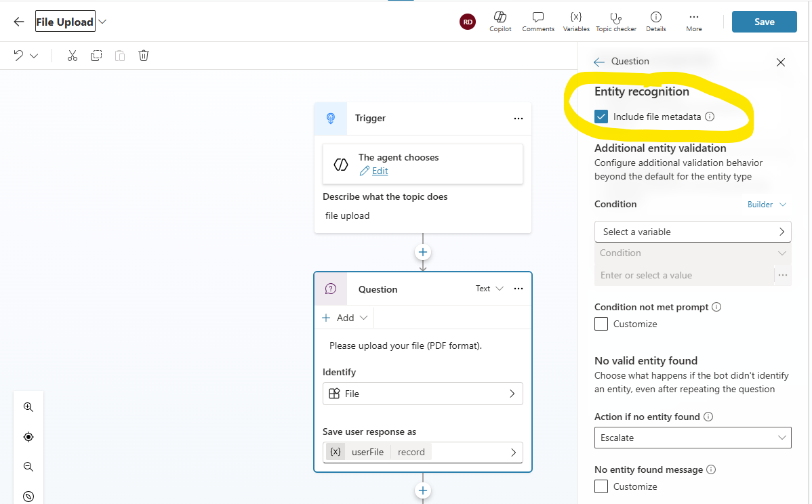The image size is (812, 504).
Task: Open the Trigger node options menu
Action: (519, 119)
